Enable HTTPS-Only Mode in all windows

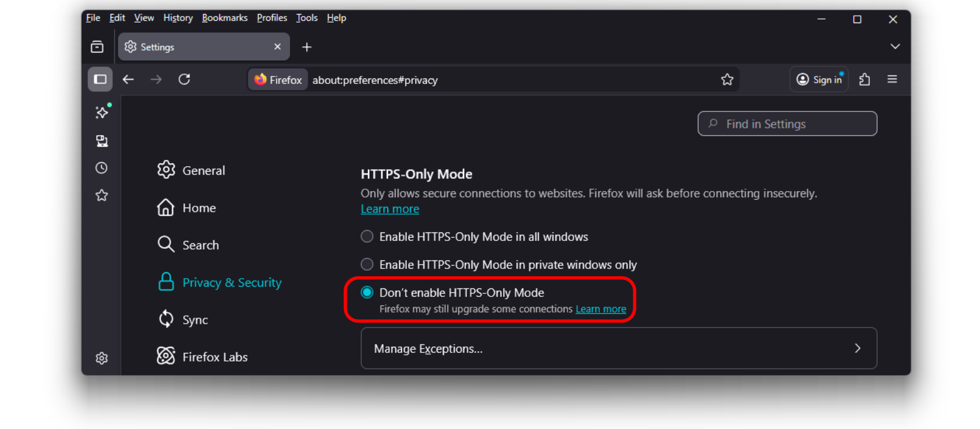(367, 237)
